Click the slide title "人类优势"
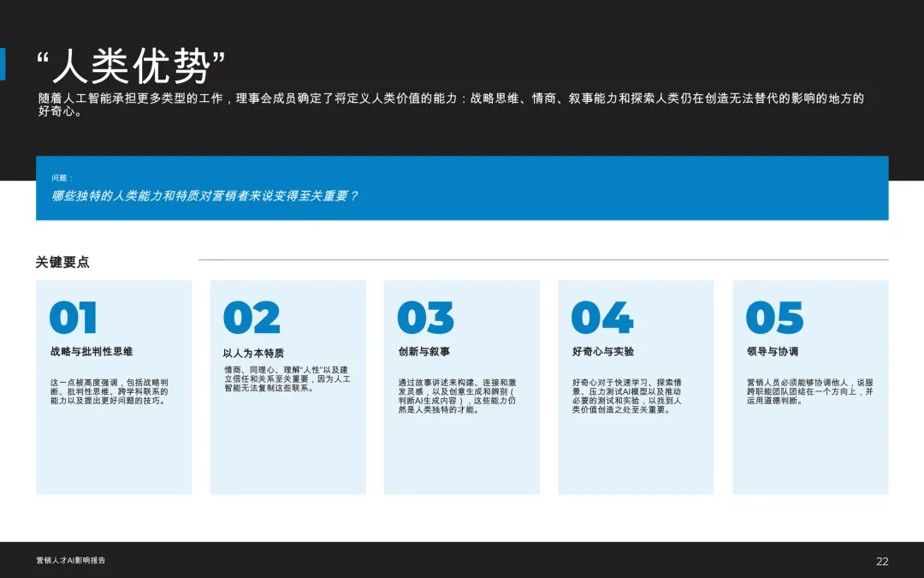Screen dimensions: 924x578 (128, 62)
